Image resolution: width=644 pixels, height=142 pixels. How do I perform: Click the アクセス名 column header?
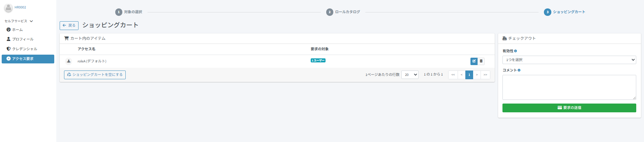(x=87, y=49)
